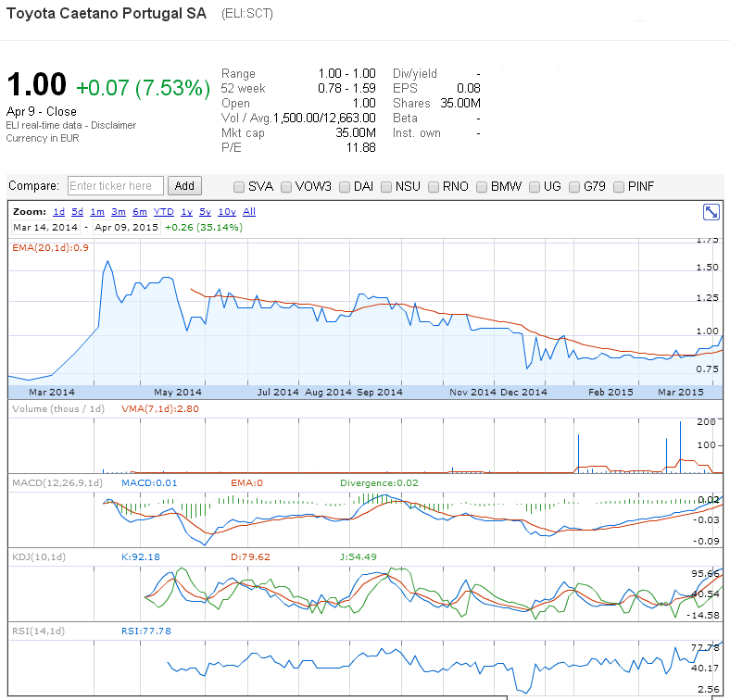730x700 pixels.
Task: Click VMA(7,1d):2.80 volume label
Action: pyautogui.click(x=160, y=408)
